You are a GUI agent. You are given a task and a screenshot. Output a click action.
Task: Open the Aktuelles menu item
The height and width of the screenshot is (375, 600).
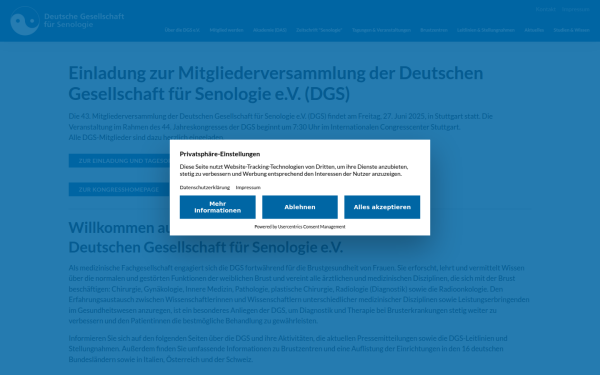534,30
